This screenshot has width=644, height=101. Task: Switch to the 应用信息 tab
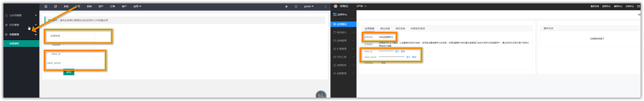pyautogui.click(x=369, y=29)
